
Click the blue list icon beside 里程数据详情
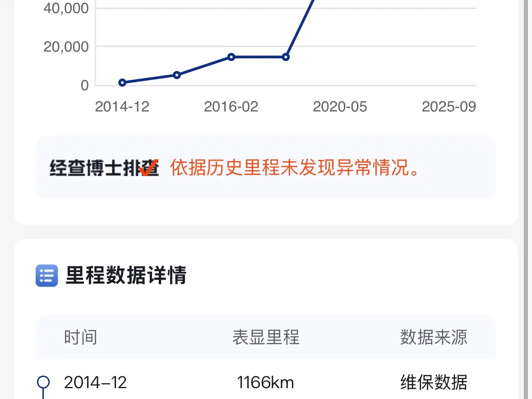click(x=46, y=275)
